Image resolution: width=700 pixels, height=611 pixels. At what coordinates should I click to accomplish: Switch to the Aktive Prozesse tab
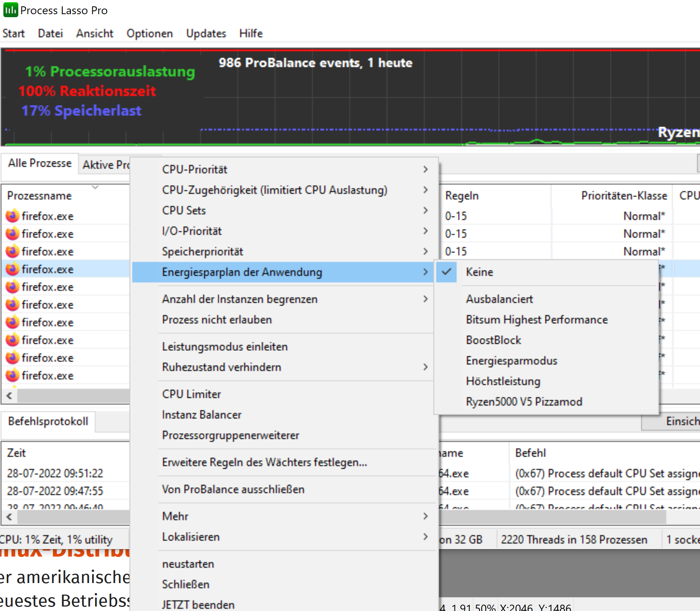pos(105,164)
